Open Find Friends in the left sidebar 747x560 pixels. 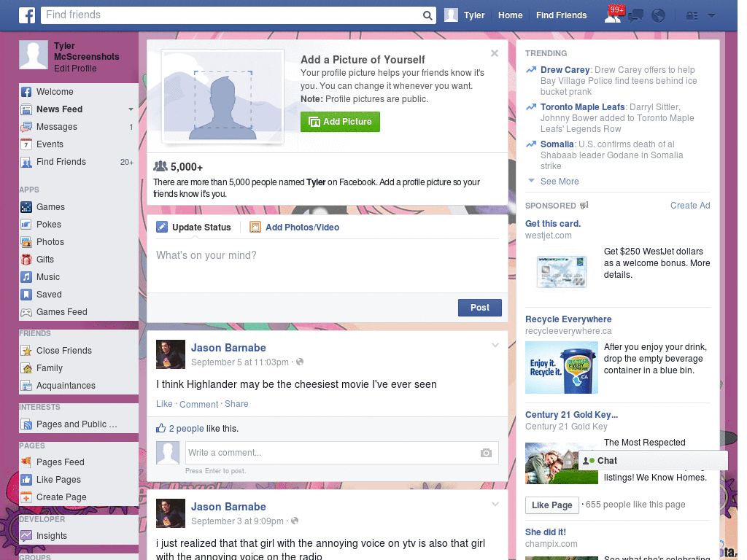[x=61, y=162]
